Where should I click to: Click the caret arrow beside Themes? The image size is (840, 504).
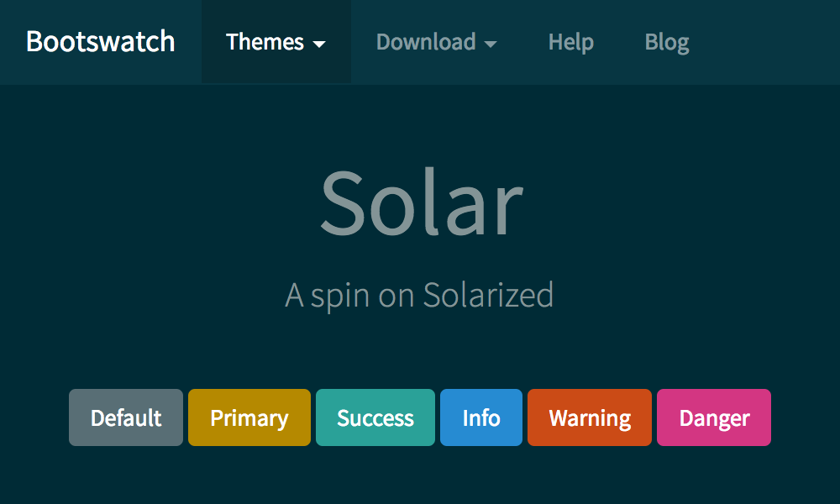(319, 44)
